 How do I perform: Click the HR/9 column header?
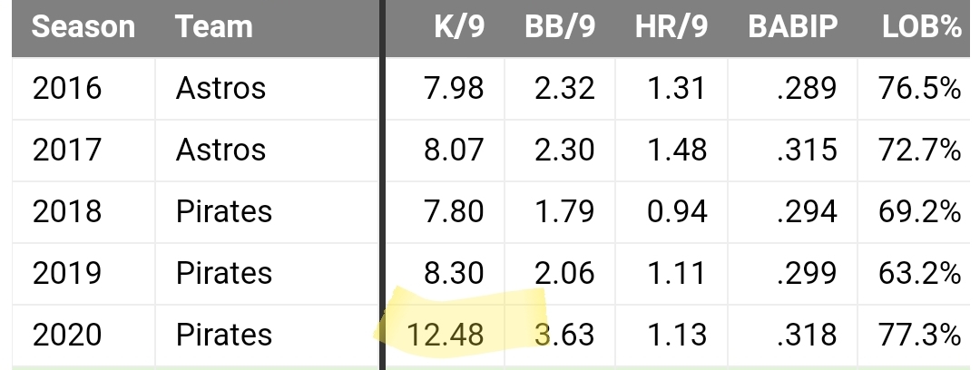coord(671,27)
